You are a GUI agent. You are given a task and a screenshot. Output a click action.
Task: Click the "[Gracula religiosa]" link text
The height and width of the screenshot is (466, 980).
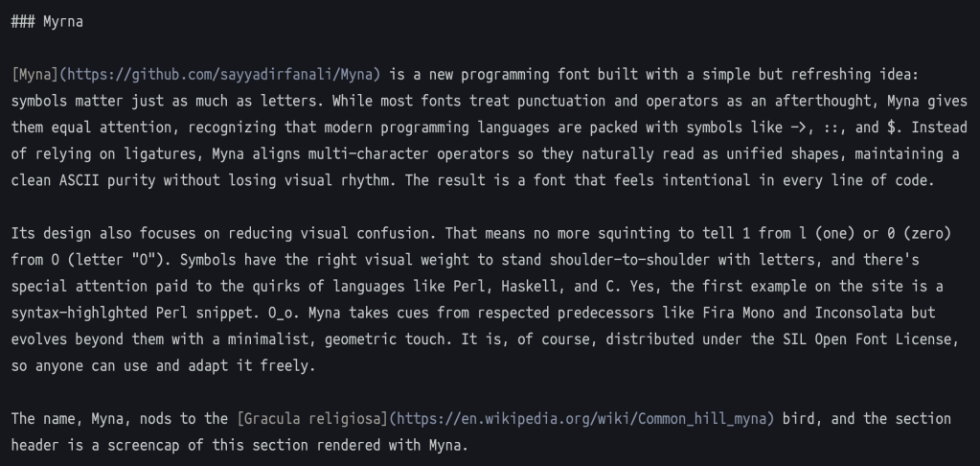(313, 419)
